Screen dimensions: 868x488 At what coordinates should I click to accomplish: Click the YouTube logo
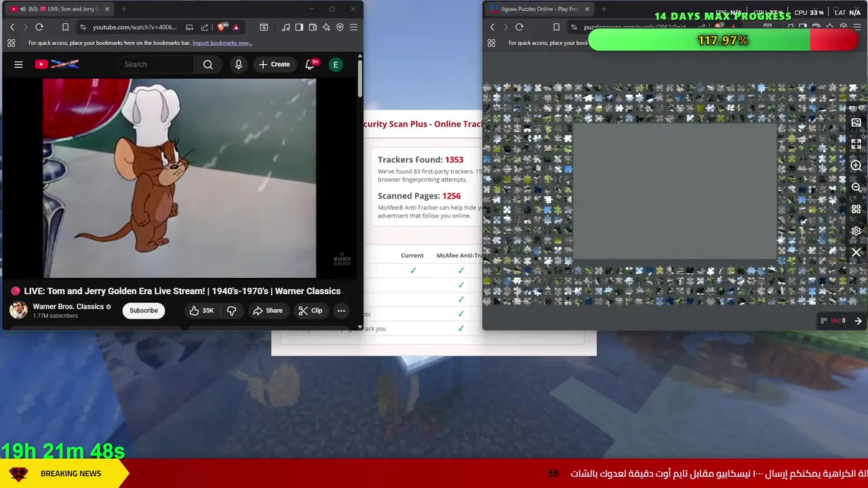(57, 64)
